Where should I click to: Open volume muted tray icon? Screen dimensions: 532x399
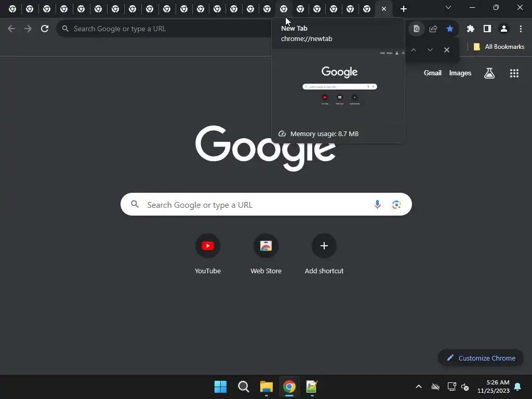point(465,387)
